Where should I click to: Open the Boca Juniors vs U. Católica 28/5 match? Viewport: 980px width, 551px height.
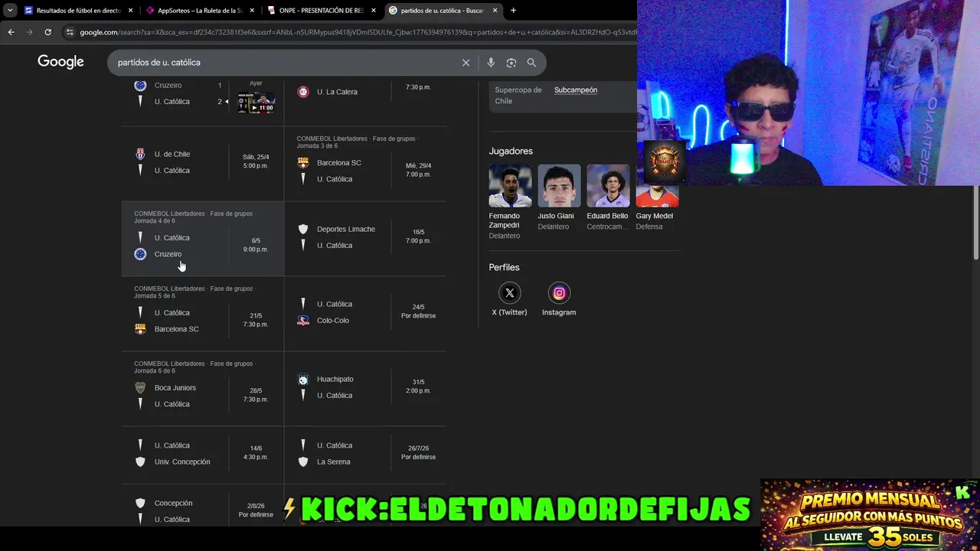coord(202,389)
